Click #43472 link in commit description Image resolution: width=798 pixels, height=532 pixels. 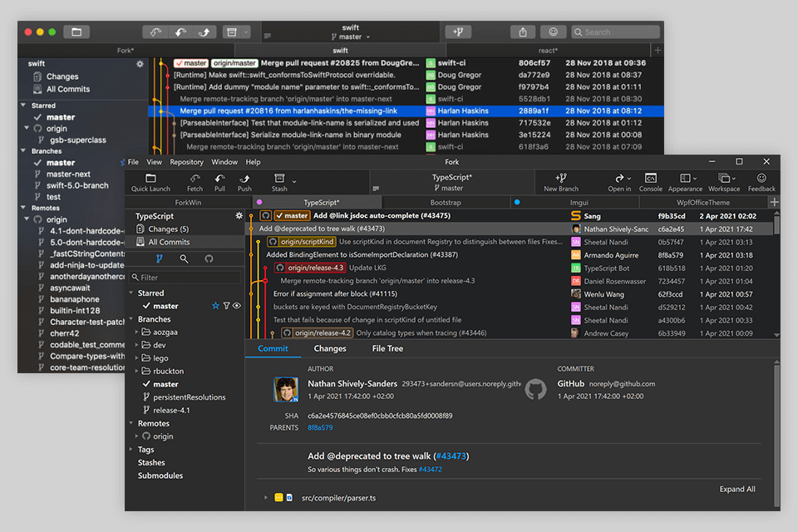click(x=430, y=470)
